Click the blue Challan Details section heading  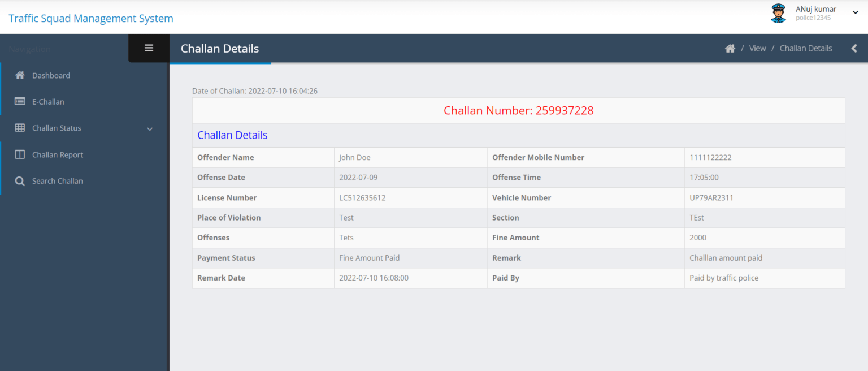(232, 135)
